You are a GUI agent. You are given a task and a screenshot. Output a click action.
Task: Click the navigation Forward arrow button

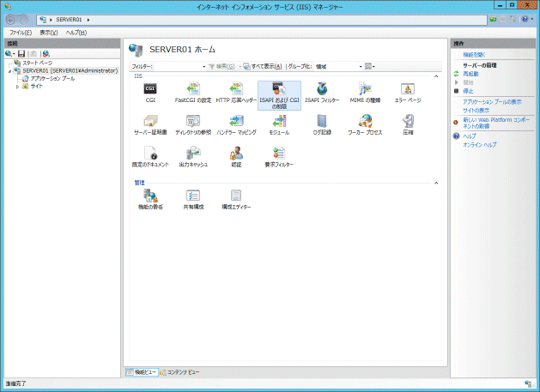pyautogui.click(x=23, y=21)
